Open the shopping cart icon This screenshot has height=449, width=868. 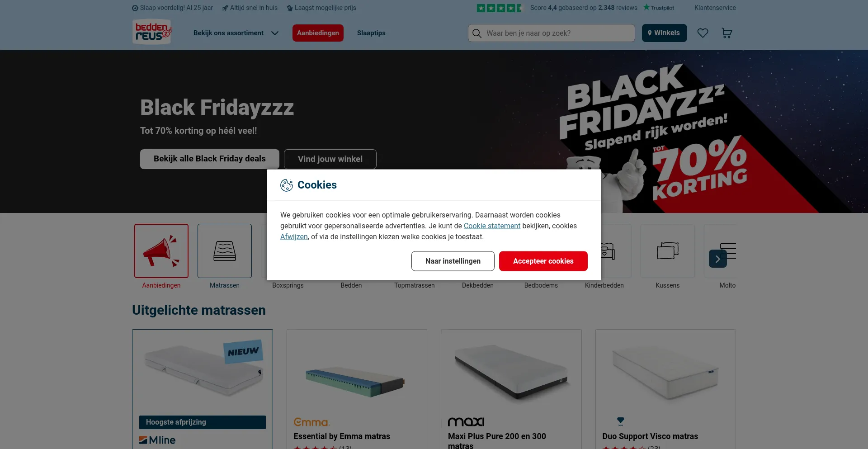click(x=726, y=33)
